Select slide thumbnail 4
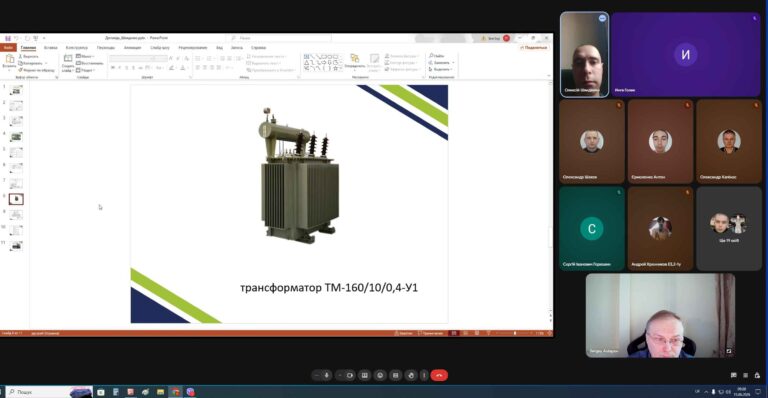 pyautogui.click(x=16, y=137)
